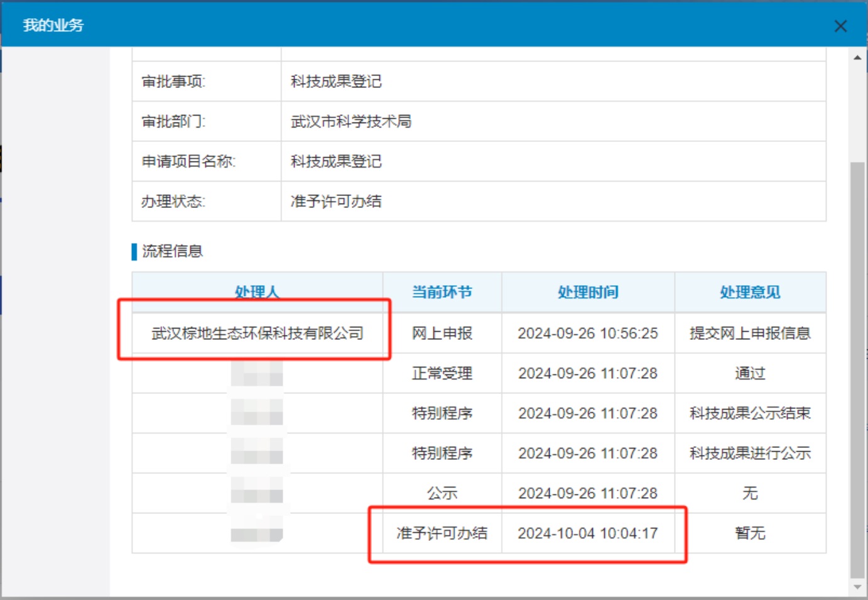Image resolution: width=868 pixels, height=600 pixels.
Task: Click the 我的业务 dialog title
Action: point(53,25)
